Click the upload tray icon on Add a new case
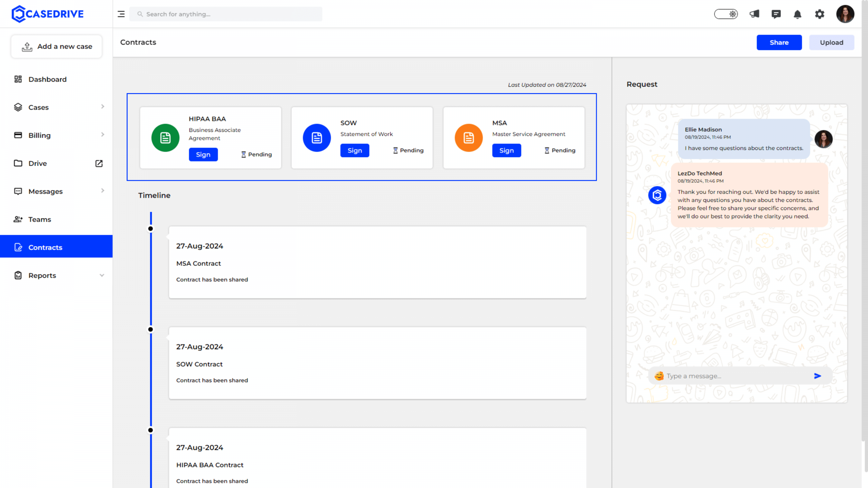Viewport: 868px width, 488px height. point(27,47)
